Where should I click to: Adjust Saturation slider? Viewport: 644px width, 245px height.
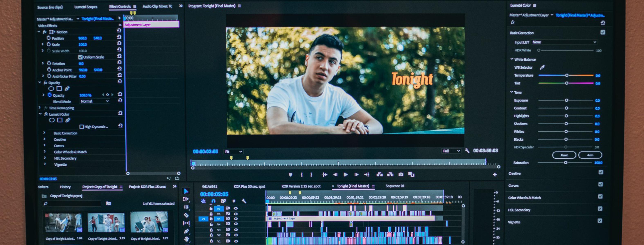tap(565, 162)
